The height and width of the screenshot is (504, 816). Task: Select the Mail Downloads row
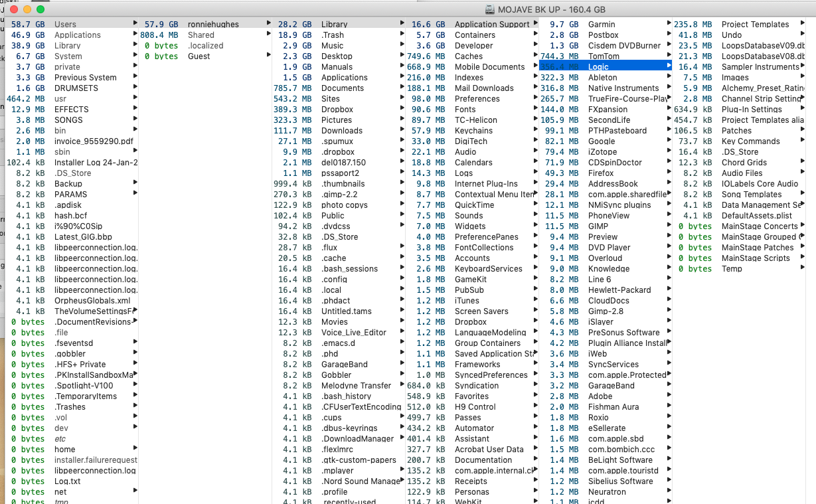(x=472, y=88)
